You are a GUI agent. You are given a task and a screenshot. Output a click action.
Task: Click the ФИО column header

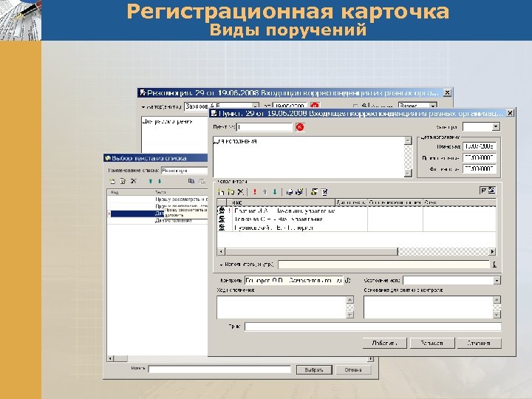(281, 202)
